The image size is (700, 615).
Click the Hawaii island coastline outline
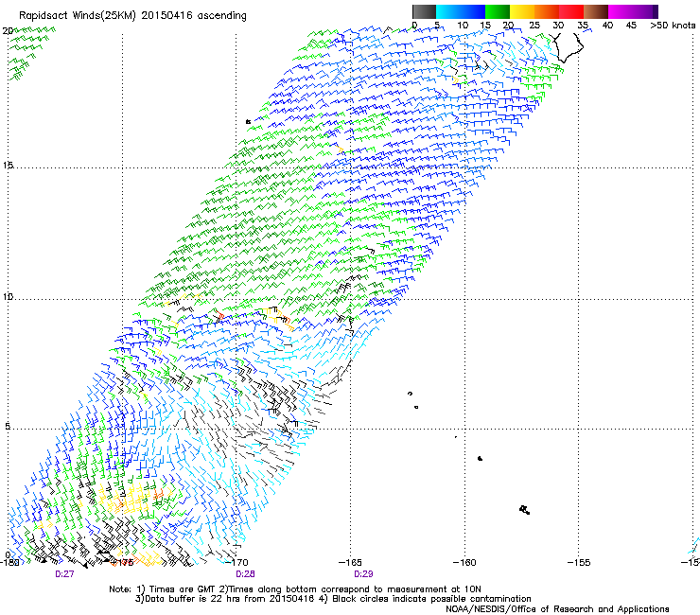569,48
